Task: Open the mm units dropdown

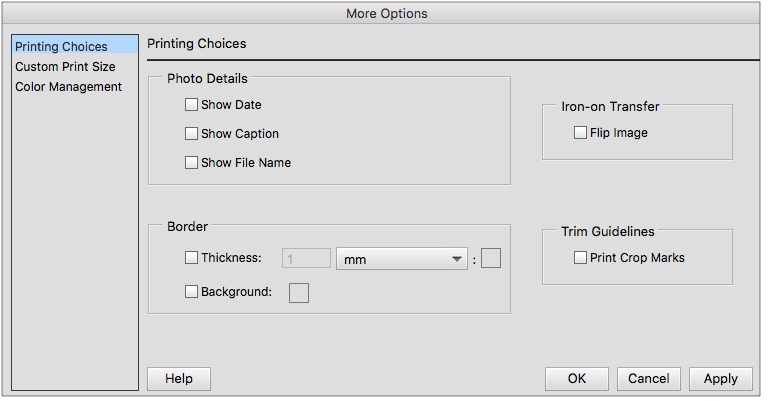Action: 402,259
